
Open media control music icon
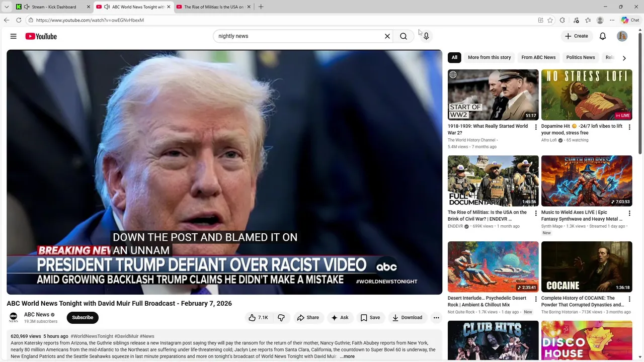pyautogui.click(x=576, y=20)
